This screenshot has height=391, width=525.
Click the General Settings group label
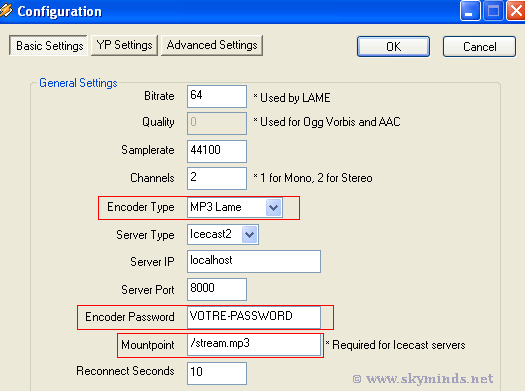(x=78, y=83)
